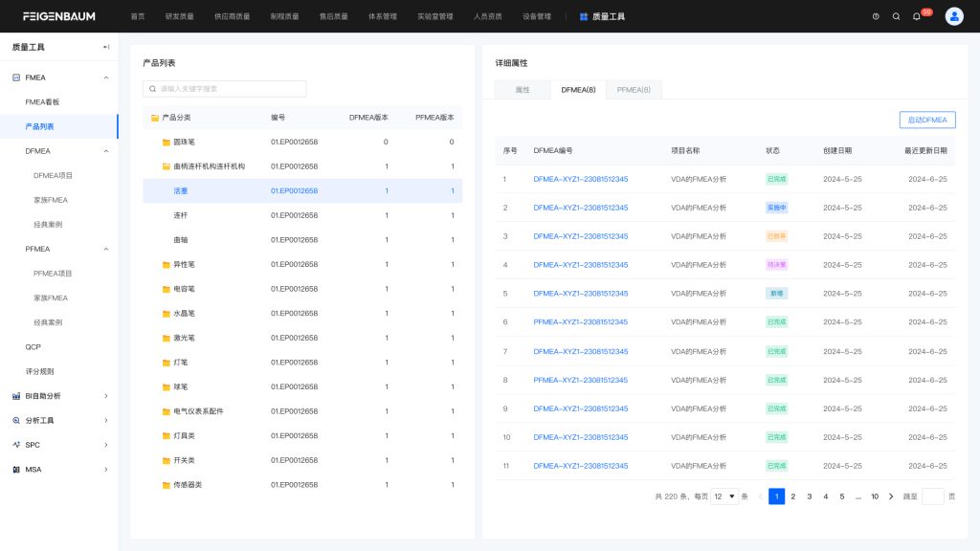
Task: Click the folder icon beside 水晶笔
Action: [167, 314]
